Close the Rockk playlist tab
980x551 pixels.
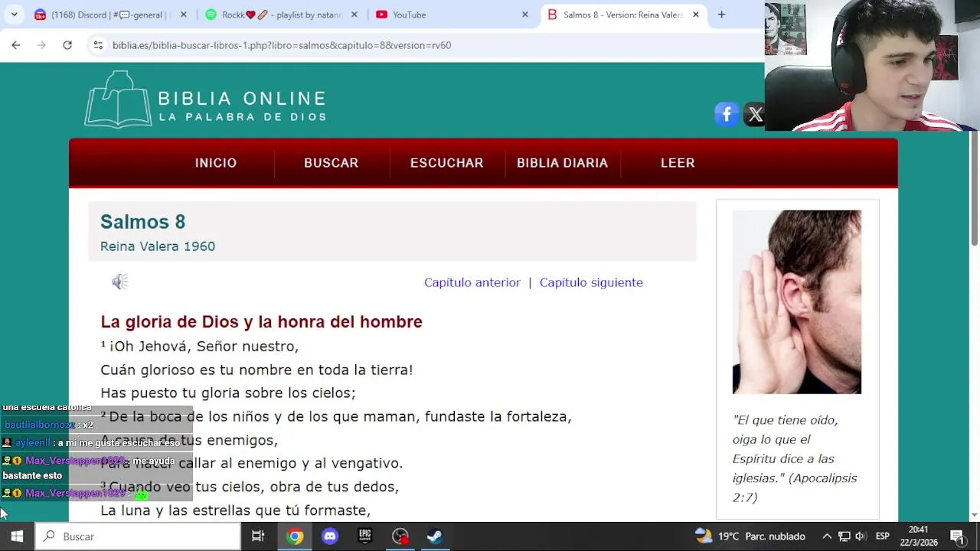[x=354, y=15]
